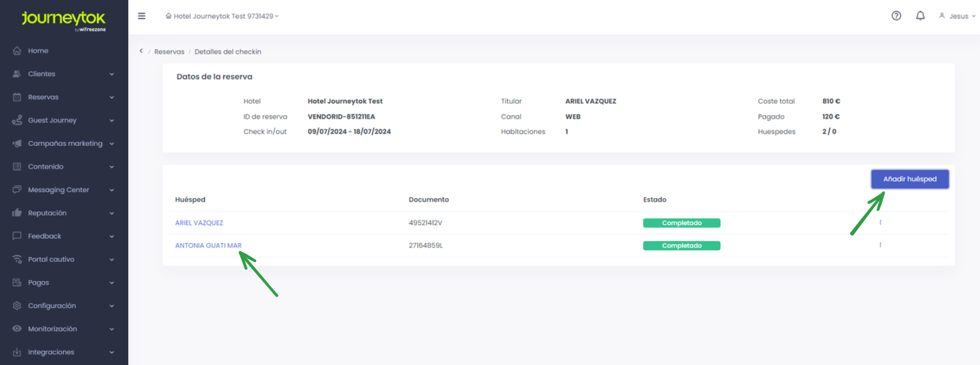Open options menu for ARIEL VAZQUEZ row
Viewport: 980px width, 365px height.
[880, 222]
